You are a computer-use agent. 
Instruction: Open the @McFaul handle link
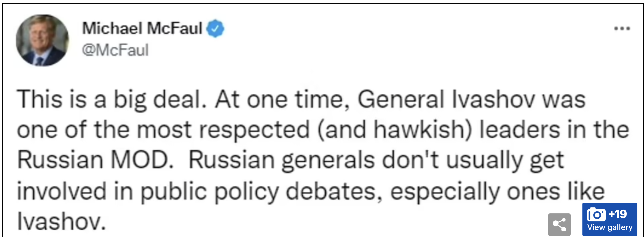pyautogui.click(x=115, y=50)
